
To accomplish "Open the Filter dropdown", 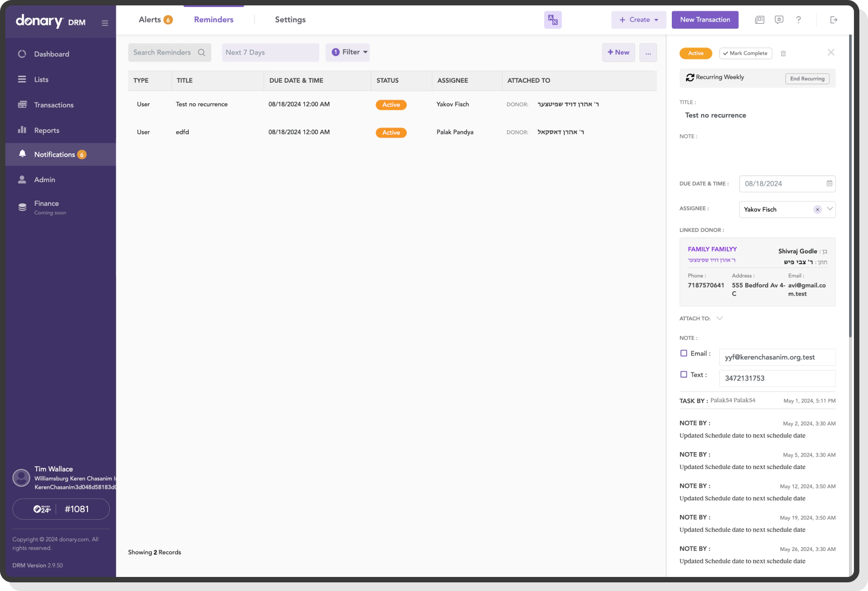I will [348, 52].
